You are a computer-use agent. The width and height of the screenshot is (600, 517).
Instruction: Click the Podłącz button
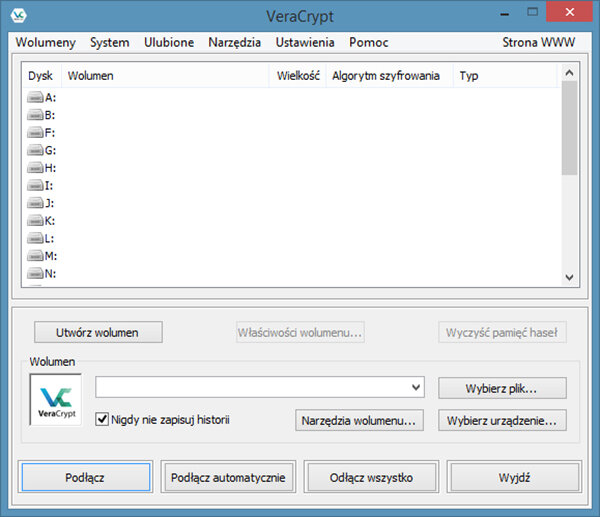pyautogui.click(x=86, y=477)
